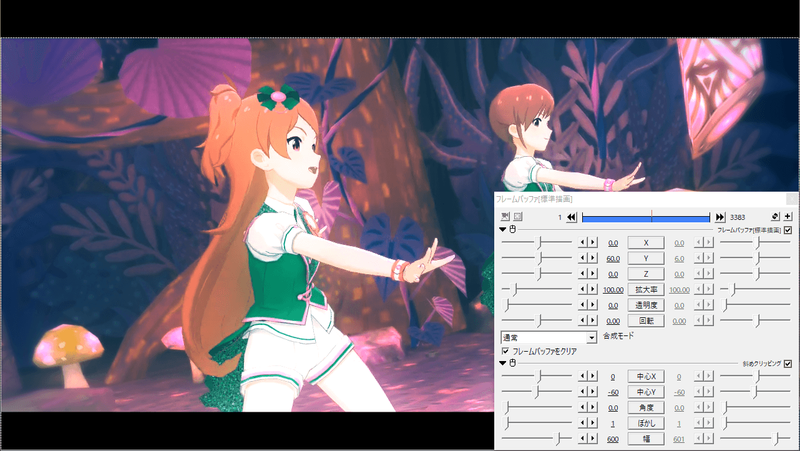Image resolution: width=800 pixels, height=451 pixels.
Task: Click the Z movement button
Action: [x=646, y=274]
